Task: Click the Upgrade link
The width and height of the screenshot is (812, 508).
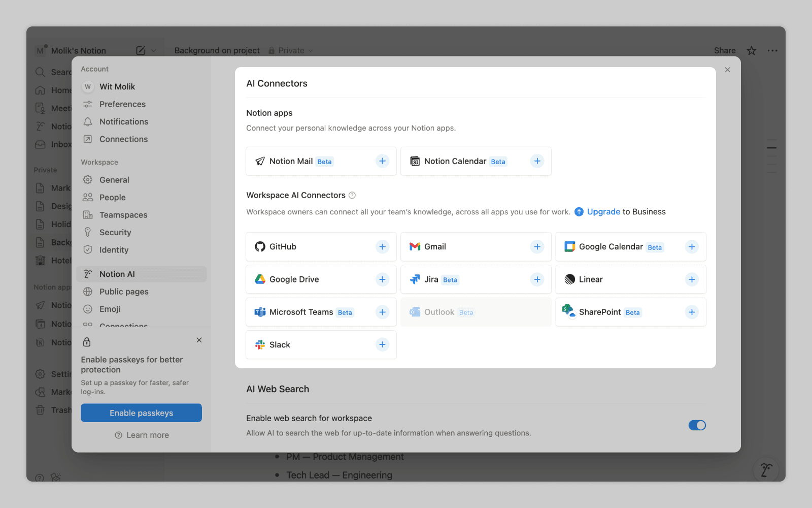Action: click(x=603, y=212)
